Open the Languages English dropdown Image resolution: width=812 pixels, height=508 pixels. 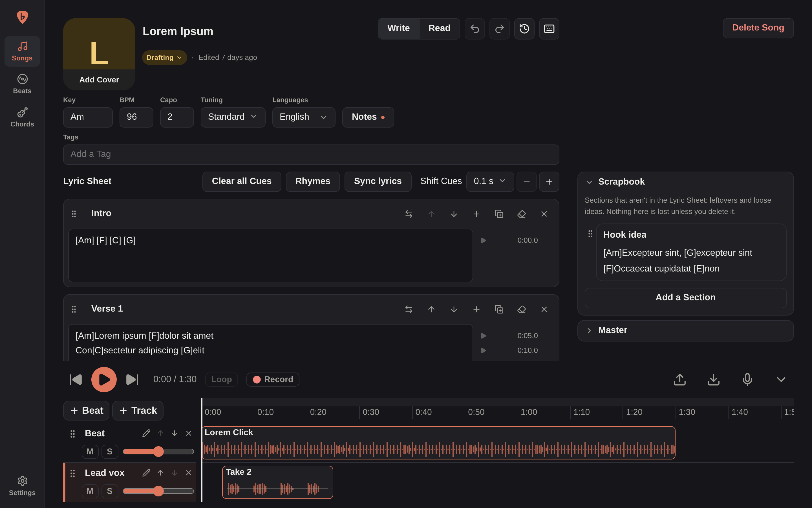click(304, 117)
